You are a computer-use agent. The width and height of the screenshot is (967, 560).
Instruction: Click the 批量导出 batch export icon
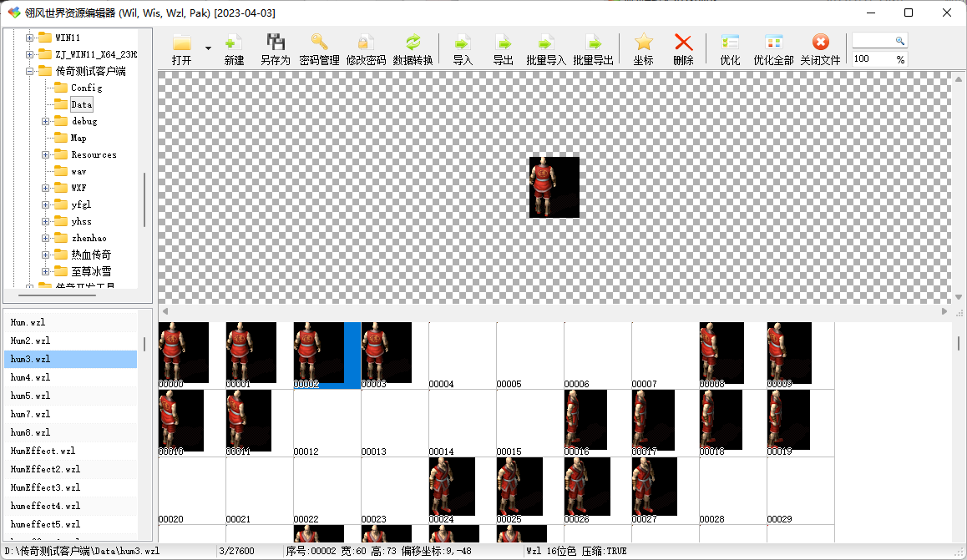[593, 43]
